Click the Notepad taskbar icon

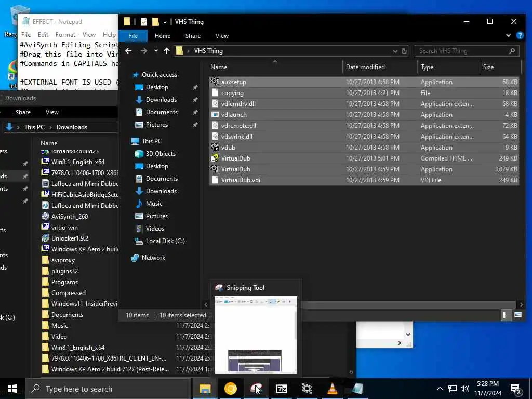(357, 389)
